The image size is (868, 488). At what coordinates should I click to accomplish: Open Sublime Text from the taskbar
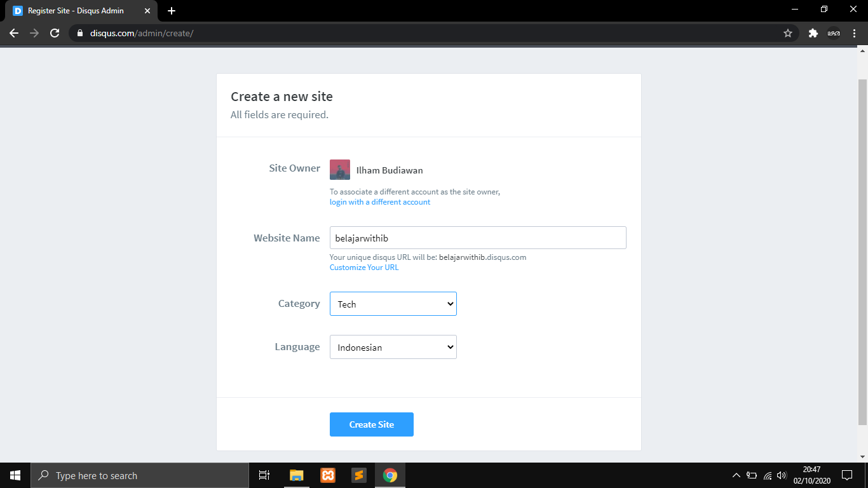(359, 475)
